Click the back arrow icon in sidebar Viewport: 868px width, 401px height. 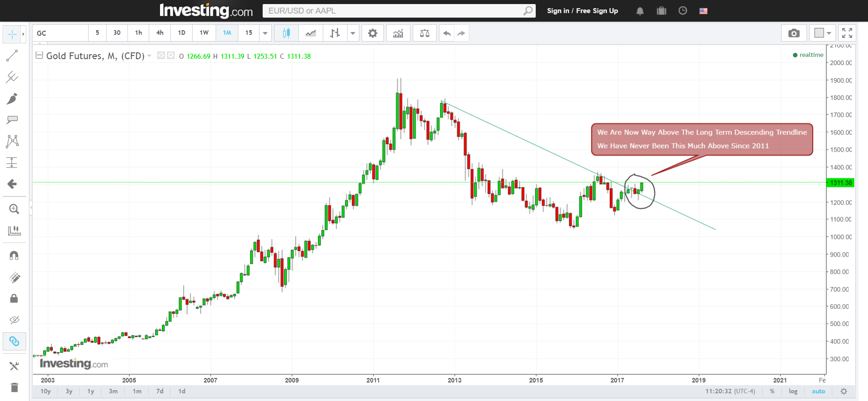coord(12,184)
